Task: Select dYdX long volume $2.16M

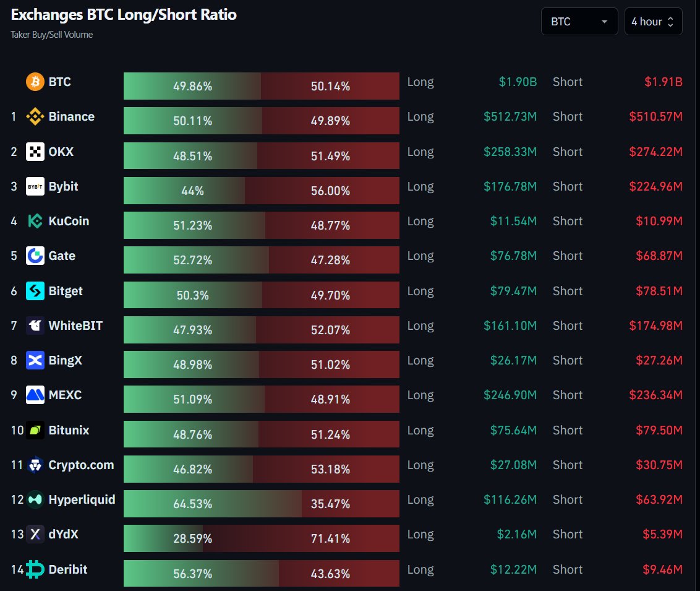Action: (516, 535)
